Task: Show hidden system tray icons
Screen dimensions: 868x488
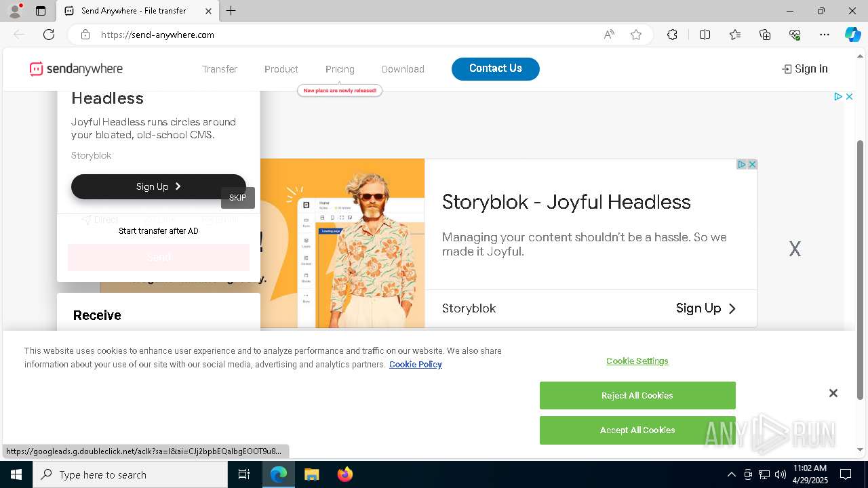Action: point(731,474)
